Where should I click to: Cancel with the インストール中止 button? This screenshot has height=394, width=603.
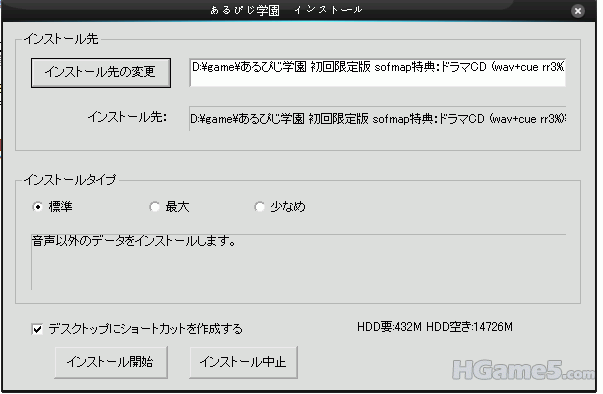click(x=243, y=362)
